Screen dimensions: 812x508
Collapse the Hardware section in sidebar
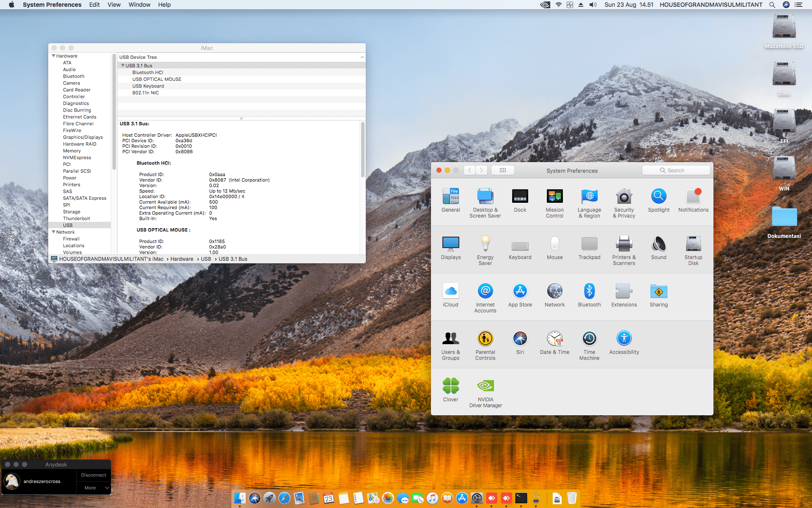(x=54, y=56)
